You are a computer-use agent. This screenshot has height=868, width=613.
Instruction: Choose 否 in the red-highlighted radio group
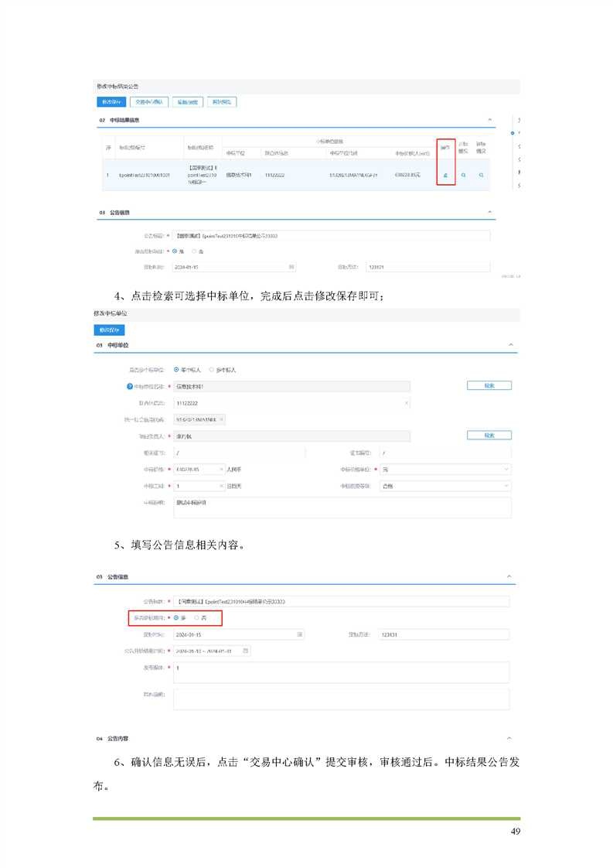click(197, 617)
